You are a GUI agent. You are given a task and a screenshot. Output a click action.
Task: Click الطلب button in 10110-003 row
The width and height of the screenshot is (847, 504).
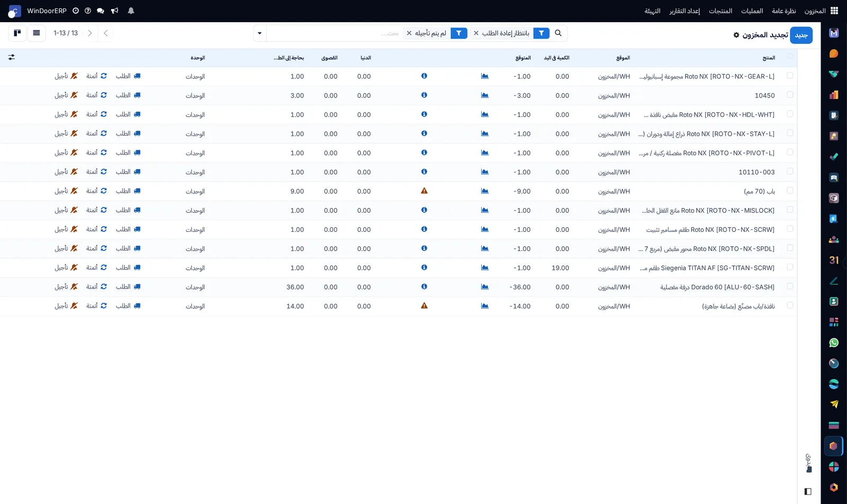coord(128,172)
